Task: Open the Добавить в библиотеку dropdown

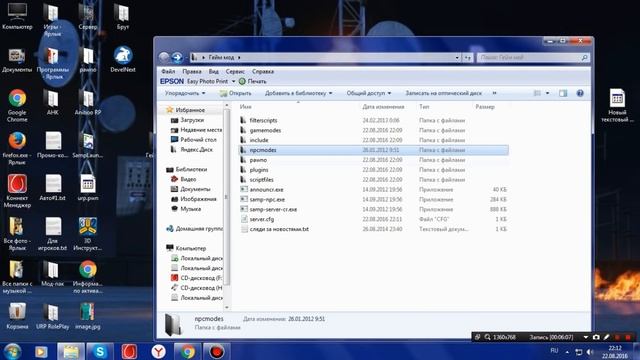Action: coord(298,93)
